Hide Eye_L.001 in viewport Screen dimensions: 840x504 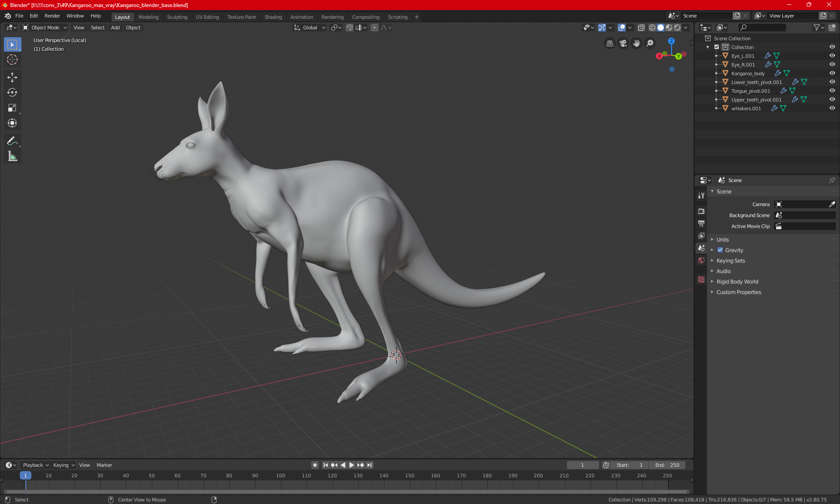coord(832,56)
